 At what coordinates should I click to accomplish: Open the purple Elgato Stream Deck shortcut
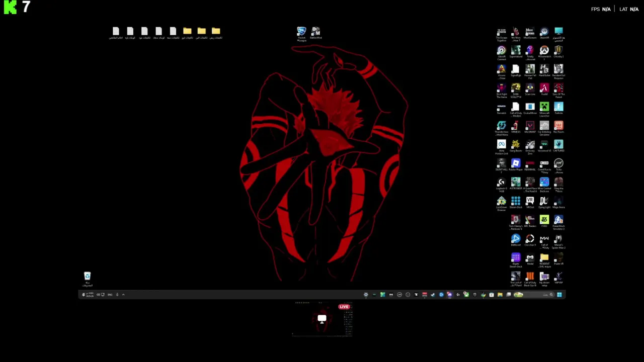[516, 260]
